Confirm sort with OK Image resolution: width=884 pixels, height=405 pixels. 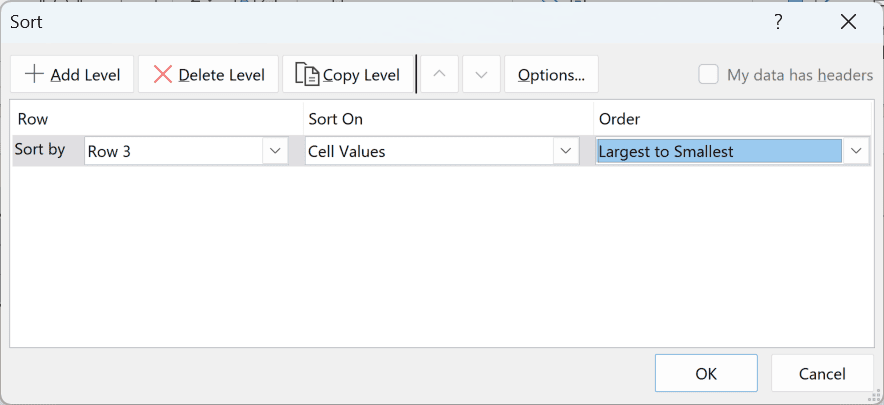(x=706, y=373)
